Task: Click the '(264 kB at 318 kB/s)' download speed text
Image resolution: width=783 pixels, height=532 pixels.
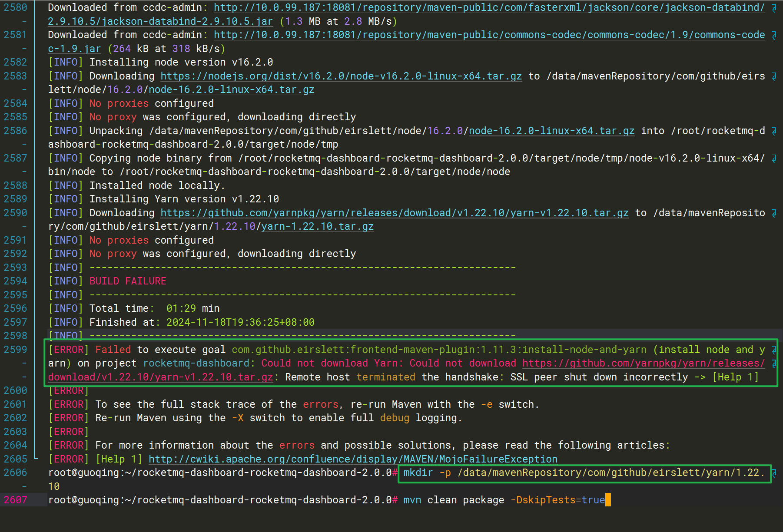Action: [166, 49]
